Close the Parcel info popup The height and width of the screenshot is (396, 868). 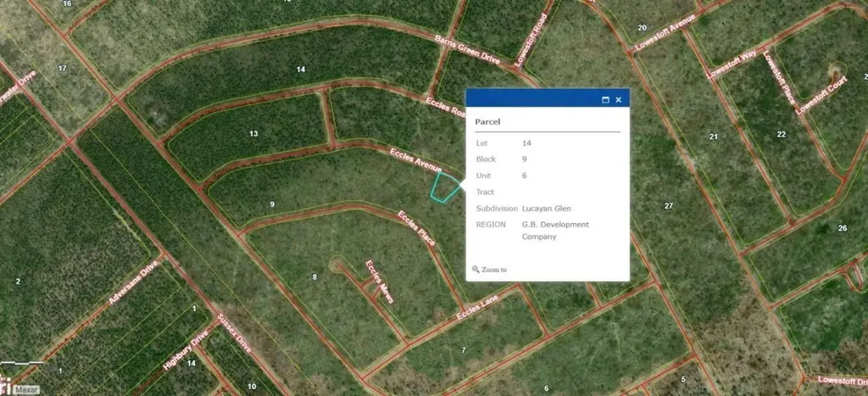click(x=619, y=99)
